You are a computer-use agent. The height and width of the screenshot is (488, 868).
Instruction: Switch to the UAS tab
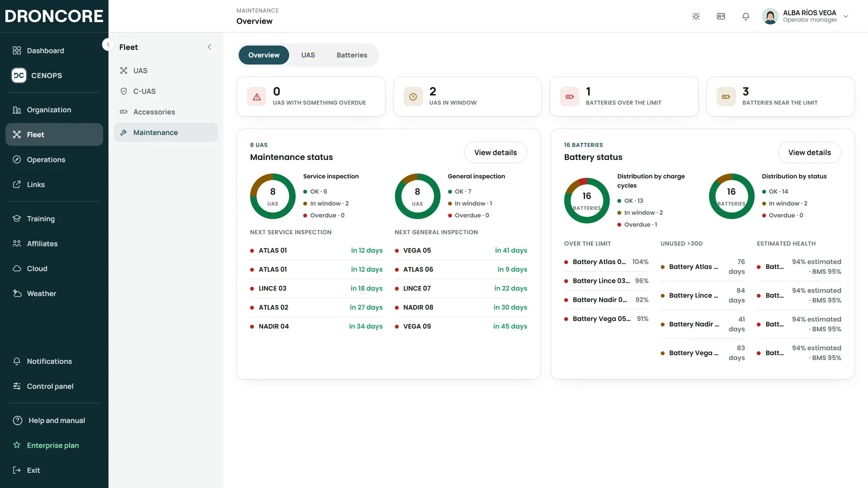click(308, 55)
